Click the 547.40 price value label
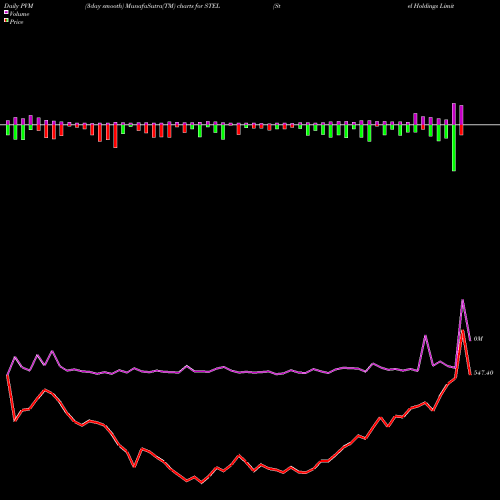The width and height of the screenshot is (500, 500). [483, 373]
